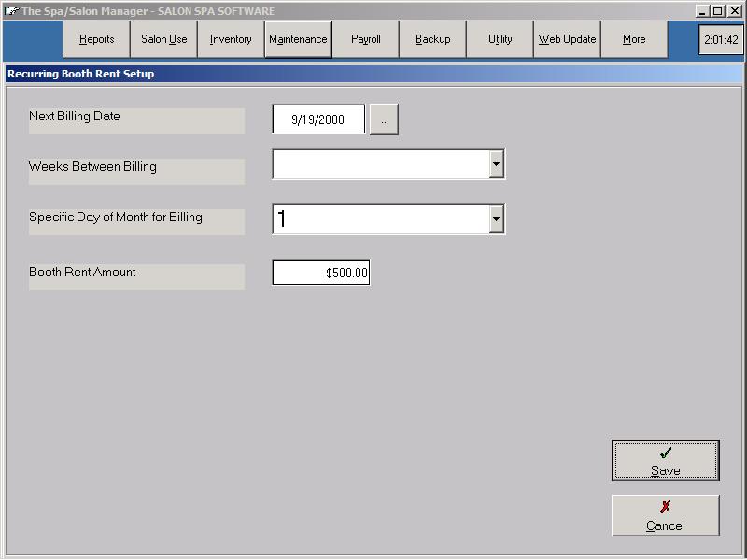Open the Salon Use menu
The width and height of the screenshot is (747, 560).
point(163,39)
